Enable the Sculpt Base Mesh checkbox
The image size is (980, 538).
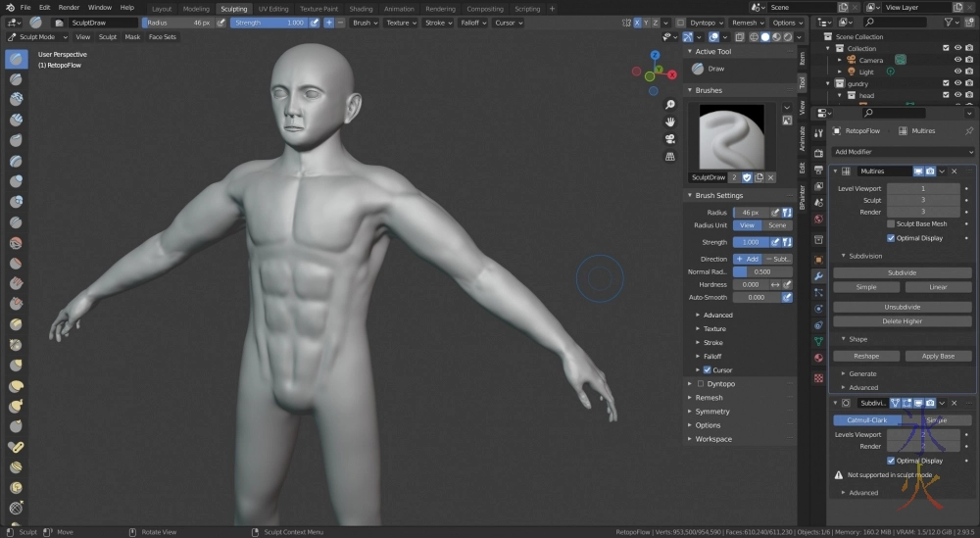891,224
